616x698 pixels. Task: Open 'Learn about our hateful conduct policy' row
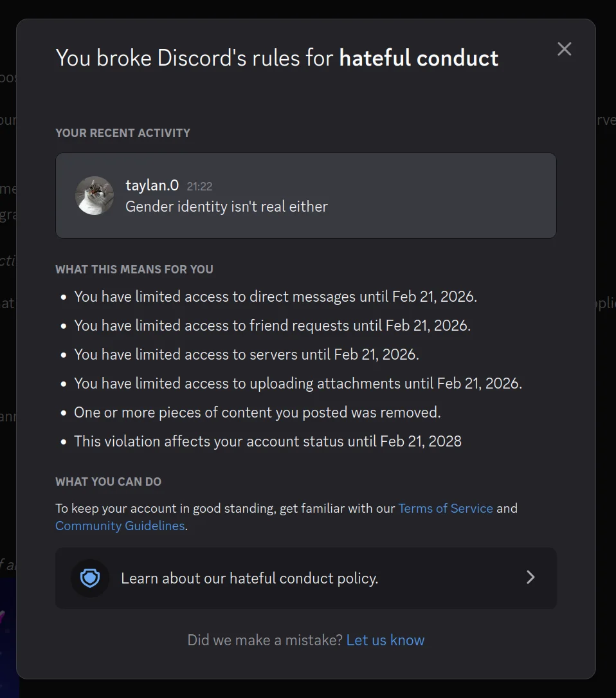click(249, 578)
